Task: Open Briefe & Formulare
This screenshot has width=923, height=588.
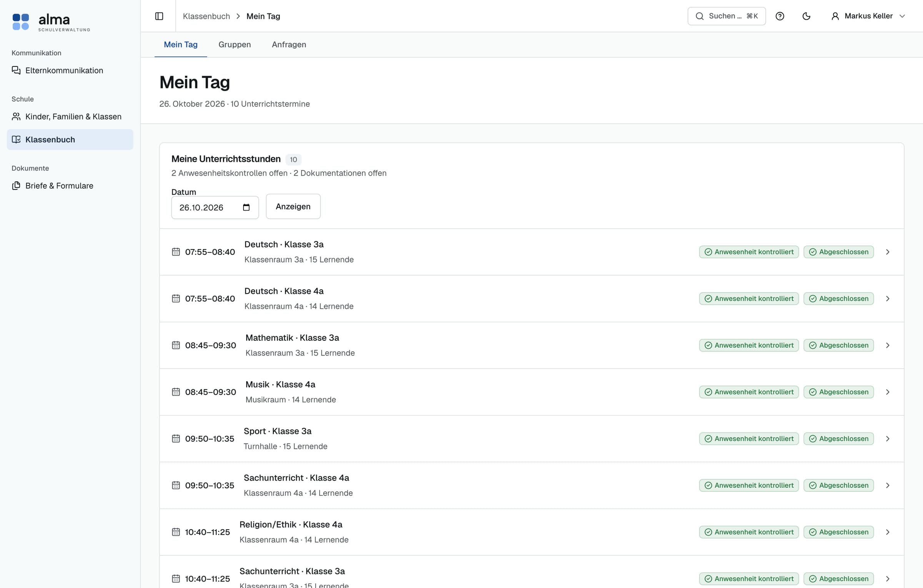Action: click(70, 186)
